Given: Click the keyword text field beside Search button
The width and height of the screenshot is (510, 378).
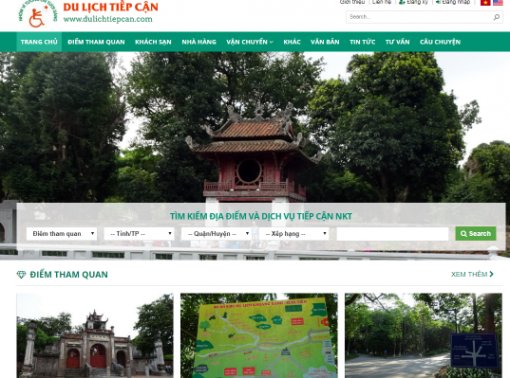Looking at the screenshot, I should pos(392,234).
